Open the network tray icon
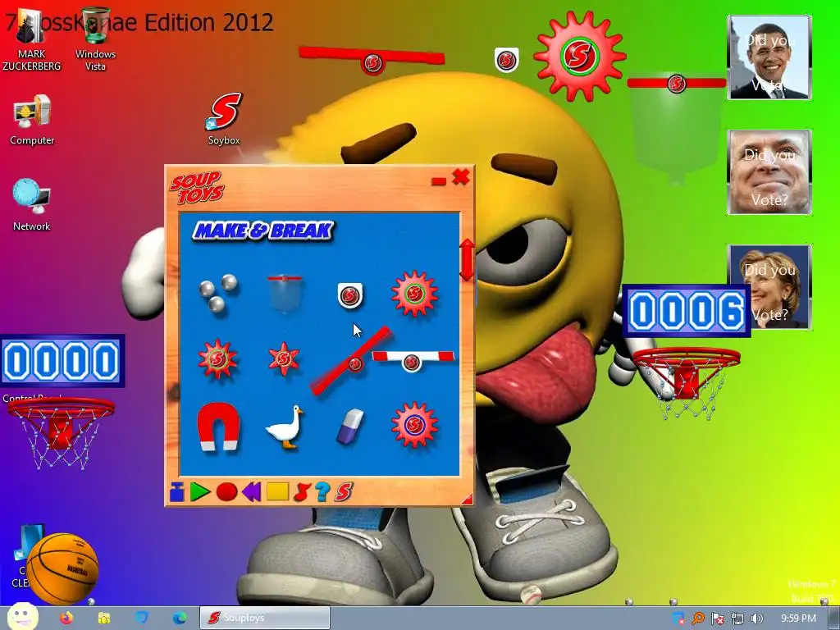This screenshot has height=630, width=840. [x=737, y=619]
